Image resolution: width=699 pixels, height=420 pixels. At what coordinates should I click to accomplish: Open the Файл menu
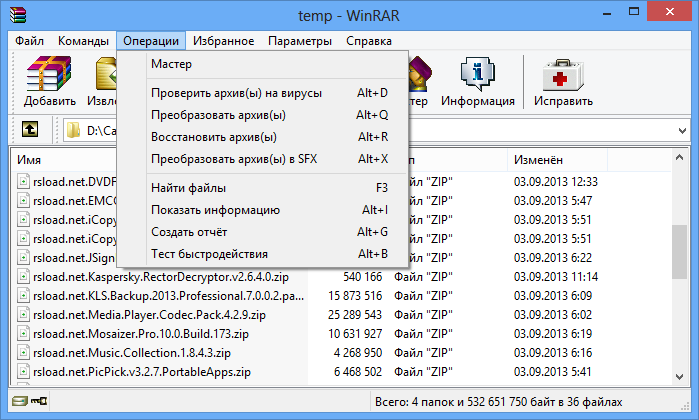tap(29, 41)
